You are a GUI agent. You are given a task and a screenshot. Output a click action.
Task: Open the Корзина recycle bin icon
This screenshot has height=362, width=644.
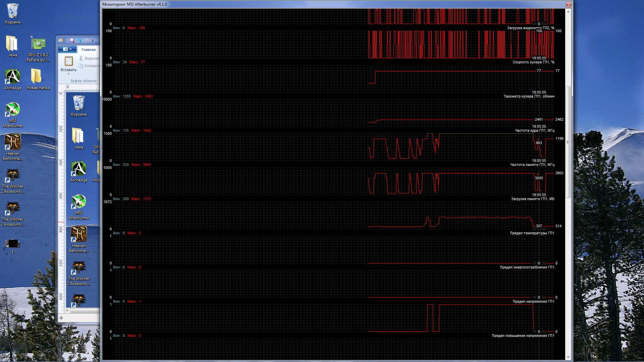click(12, 11)
